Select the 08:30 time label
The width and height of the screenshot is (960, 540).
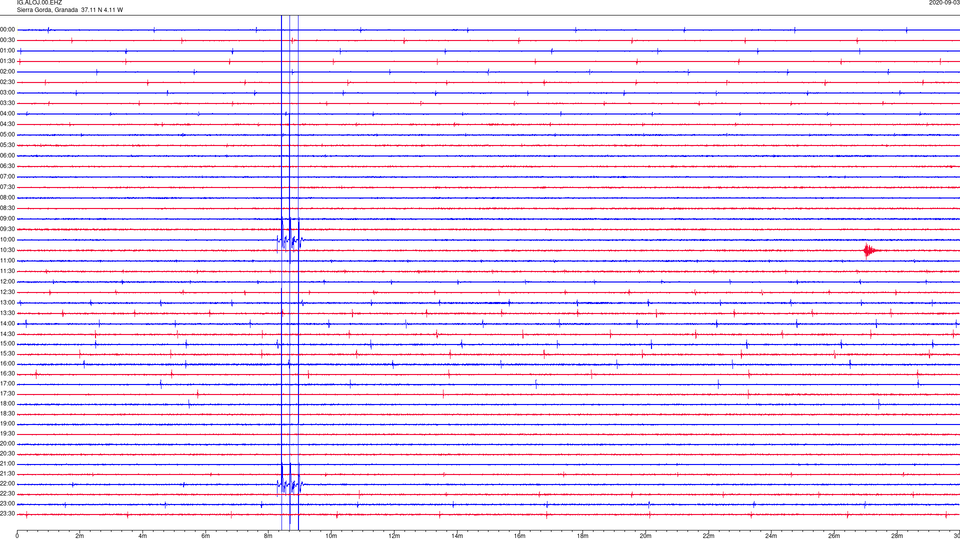pyautogui.click(x=8, y=208)
